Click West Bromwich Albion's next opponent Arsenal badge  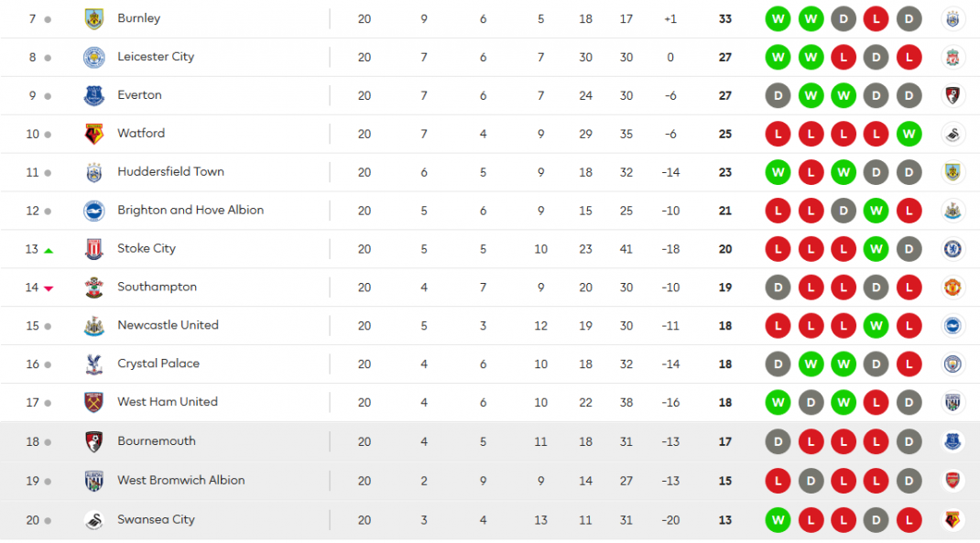pos(952,481)
